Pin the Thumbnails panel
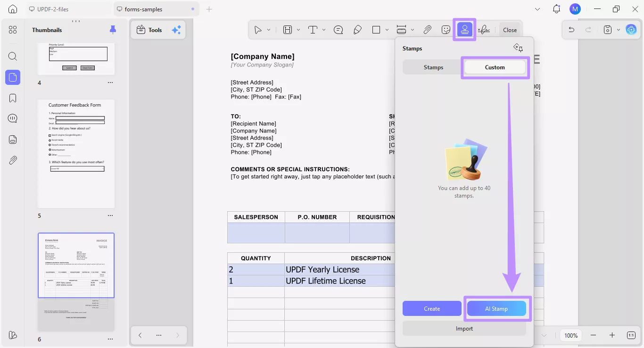644x348 pixels. click(113, 29)
